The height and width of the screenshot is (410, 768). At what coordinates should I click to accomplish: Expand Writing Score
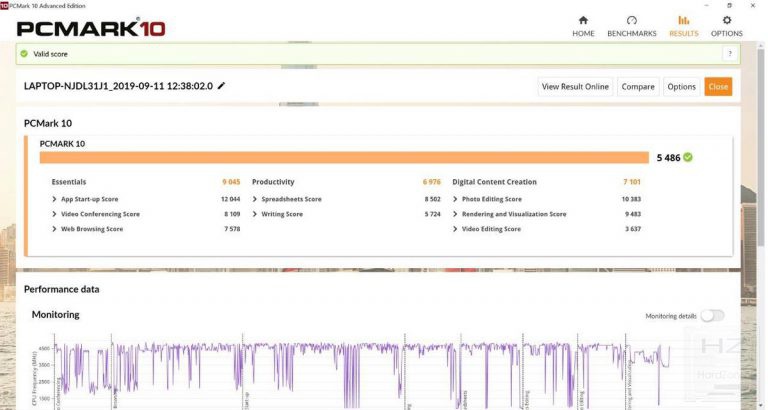click(255, 214)
